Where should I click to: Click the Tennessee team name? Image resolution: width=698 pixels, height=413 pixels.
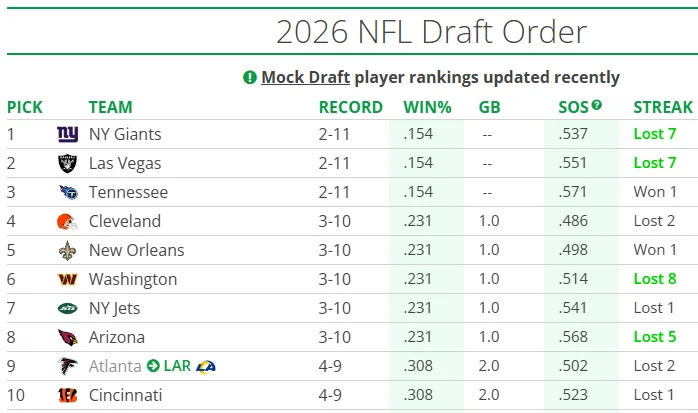[x=128, y=192]
